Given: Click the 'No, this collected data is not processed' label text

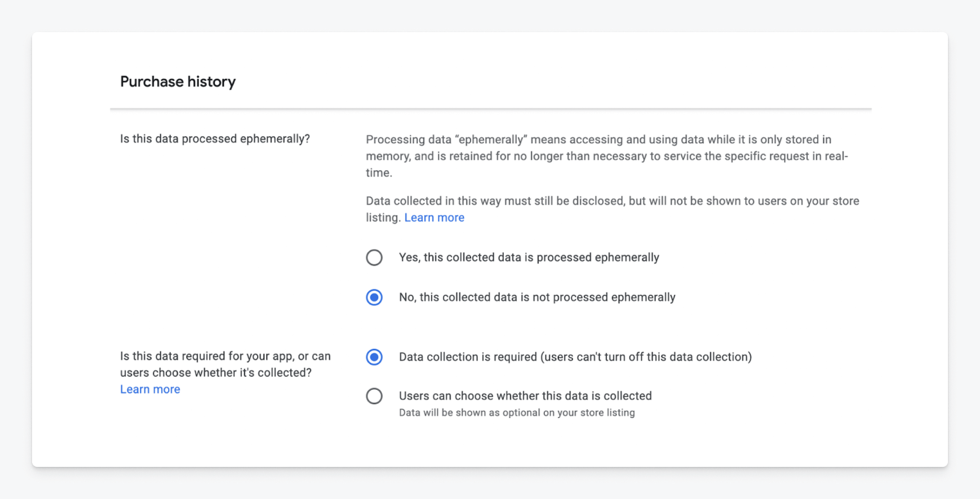Looking at the screenshot, I should 504,297.
